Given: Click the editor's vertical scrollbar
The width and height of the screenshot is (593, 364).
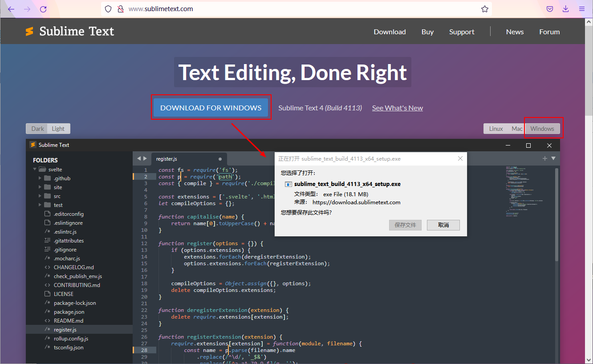Looking at the screenshot, I should coord(557,214).
